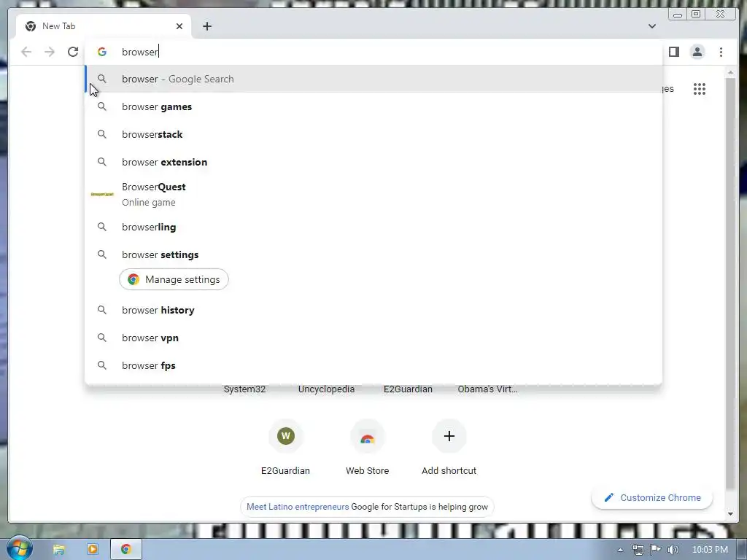Select the BrowserQuest online game suggestion
The height and width of the screenshot is (560, 747).
pyautogui.click(x=373, y=194)
